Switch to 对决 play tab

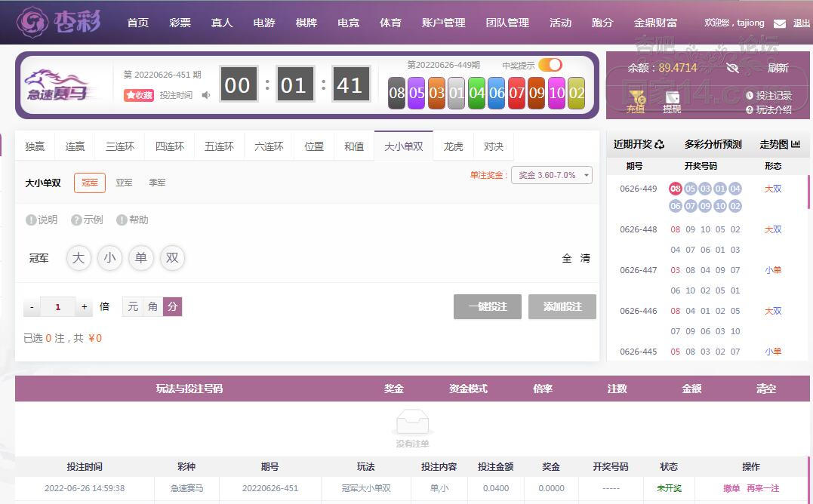[494, 146]
